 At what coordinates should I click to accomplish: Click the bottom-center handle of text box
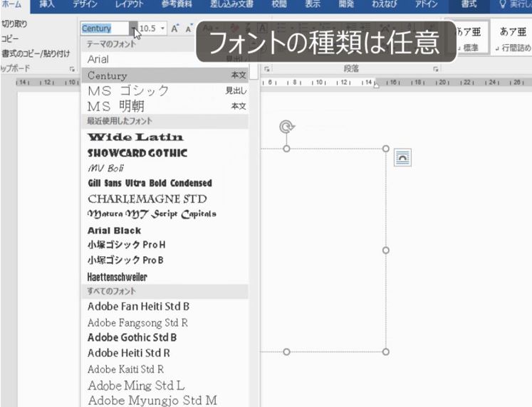287,351
